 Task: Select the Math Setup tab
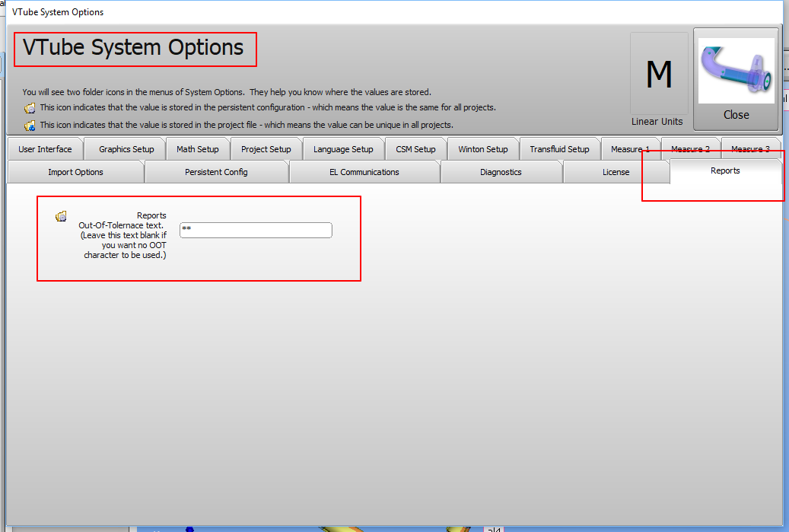point(197,149)
